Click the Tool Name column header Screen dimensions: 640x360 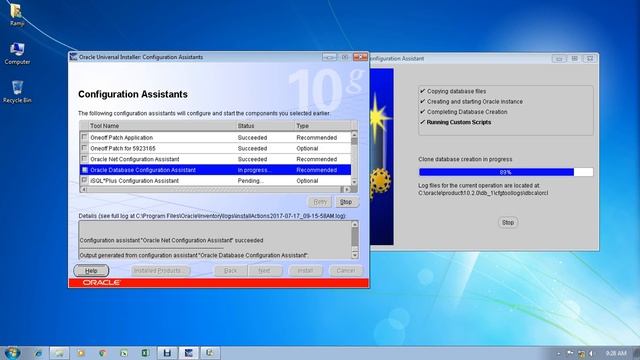pyautogui.click(x=162, y=126)
